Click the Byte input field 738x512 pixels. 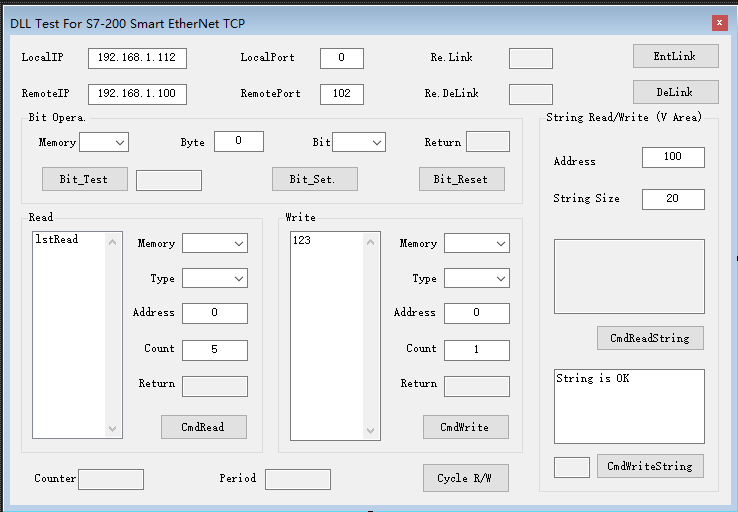239,141
